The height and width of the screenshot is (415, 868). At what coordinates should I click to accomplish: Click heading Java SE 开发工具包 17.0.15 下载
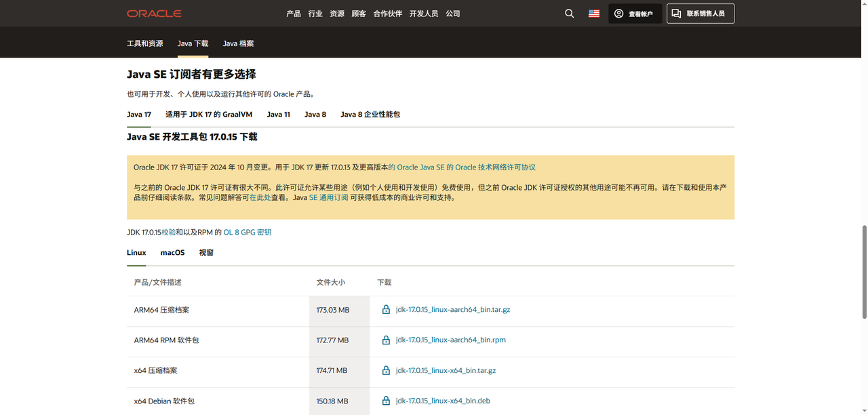[192, 137]
